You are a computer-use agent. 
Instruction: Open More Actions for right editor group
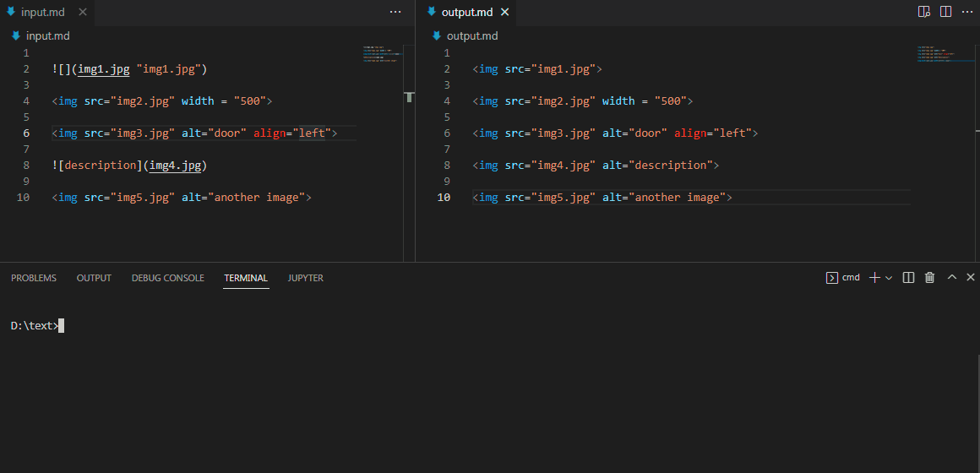coord(967,12)
